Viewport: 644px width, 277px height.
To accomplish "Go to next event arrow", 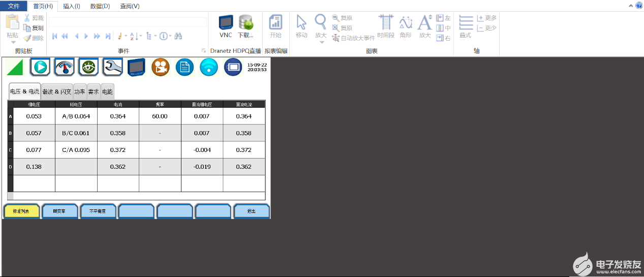I will tap(86, 36).
